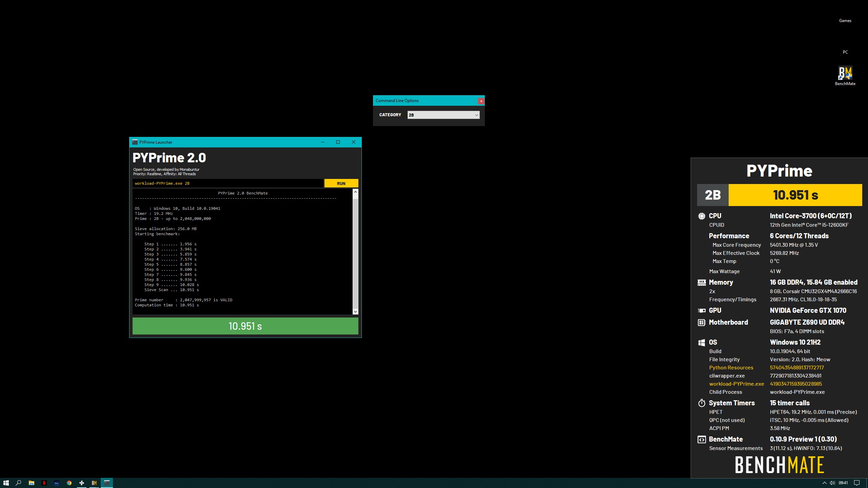Click the Show Desktop strip at taskbar edge
Viewport: 868px width, 488px height.
pos(867,483)
